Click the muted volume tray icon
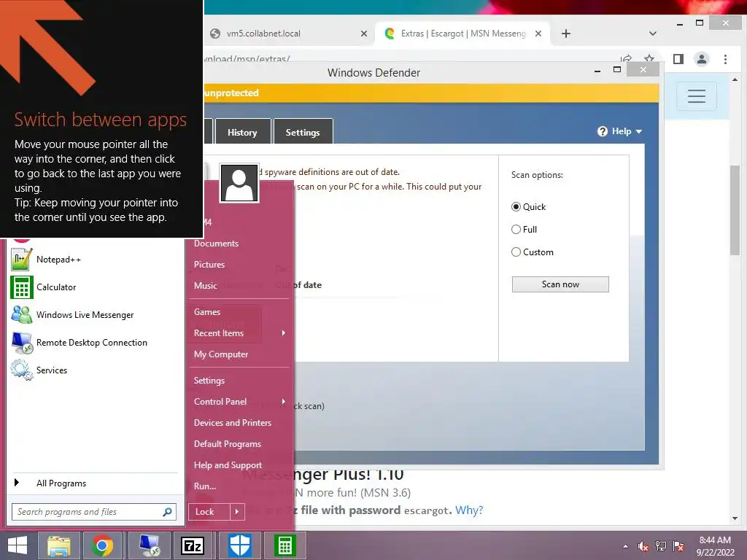Viewport: 747px width, 560px height. (x=643, y=546)
